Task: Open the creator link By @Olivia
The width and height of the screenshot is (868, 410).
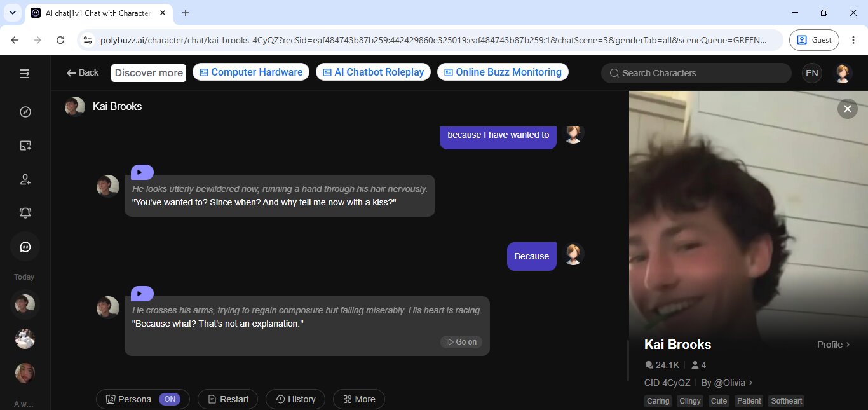Action: [x=727, y=383]
